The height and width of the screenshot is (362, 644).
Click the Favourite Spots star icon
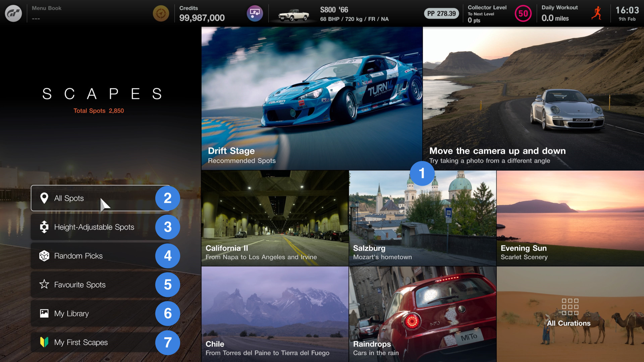(x=44, y=285)
